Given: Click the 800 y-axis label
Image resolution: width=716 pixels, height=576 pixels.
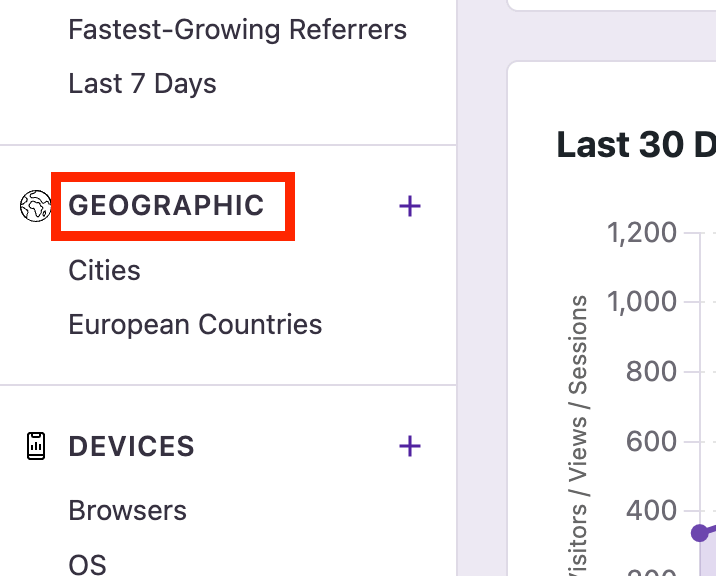Looking at the screenshot, I should click(651, 372).
